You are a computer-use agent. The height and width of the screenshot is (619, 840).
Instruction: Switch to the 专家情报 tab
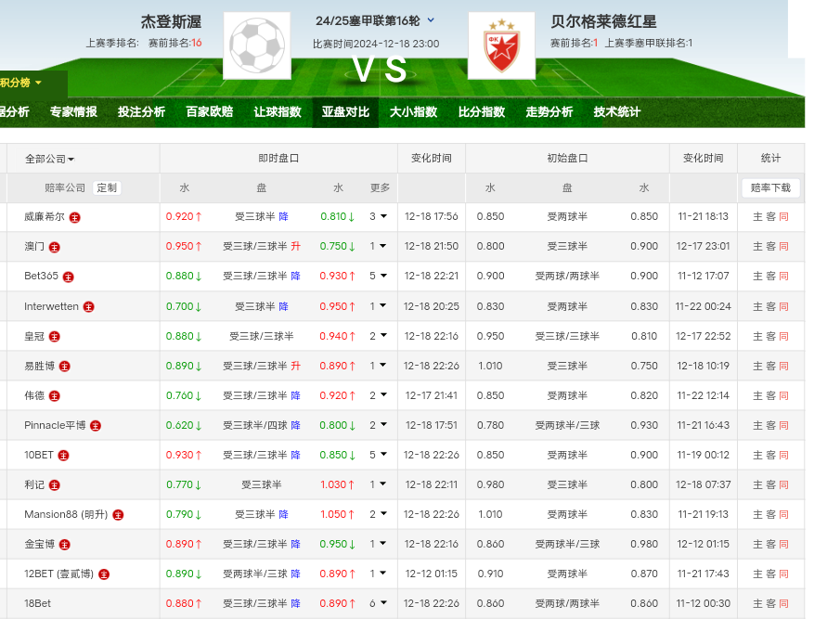tap(73, 112)
